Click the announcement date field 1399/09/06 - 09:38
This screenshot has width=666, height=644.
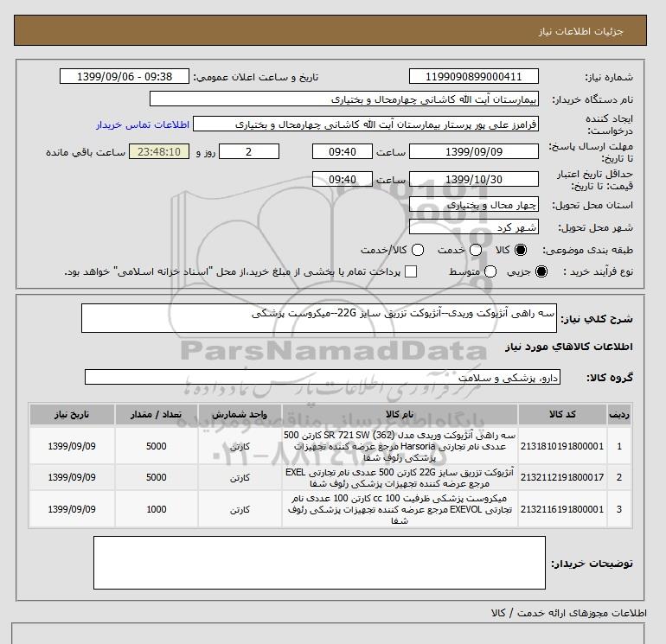(124, 76)
